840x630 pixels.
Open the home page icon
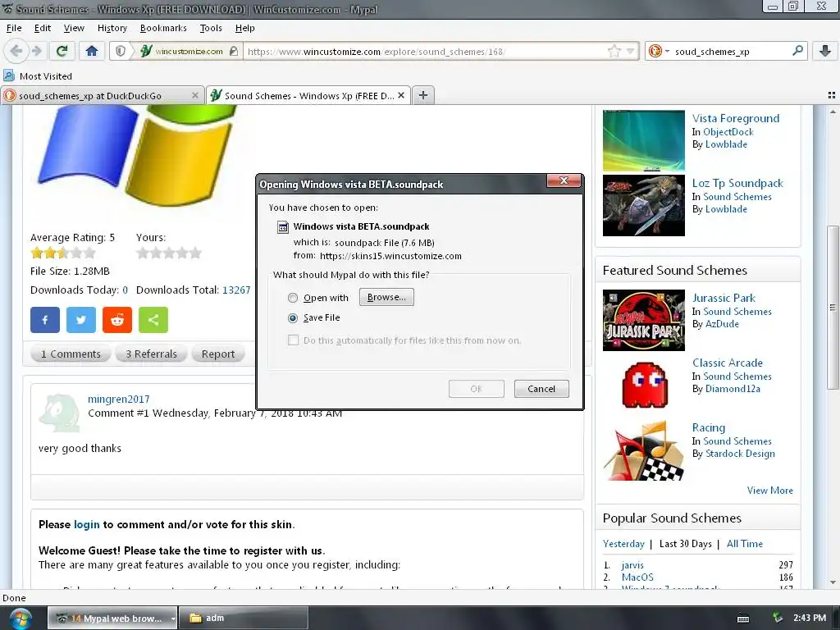92,51
